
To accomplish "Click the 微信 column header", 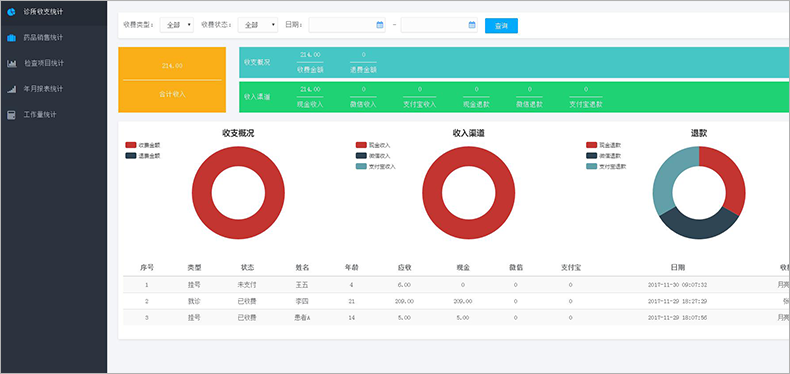I will (515, 268).
